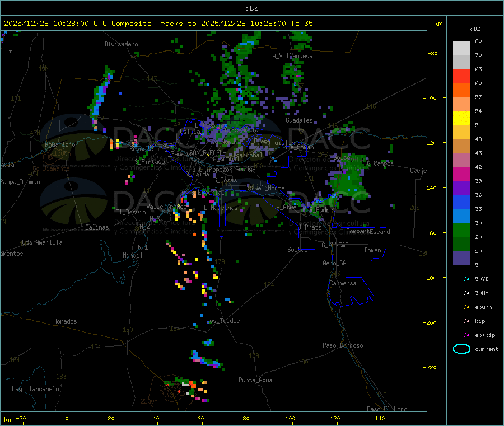Click the 'Paso_Barroso' map label
This screenshot has width=504, height=426.
(343, 345)
